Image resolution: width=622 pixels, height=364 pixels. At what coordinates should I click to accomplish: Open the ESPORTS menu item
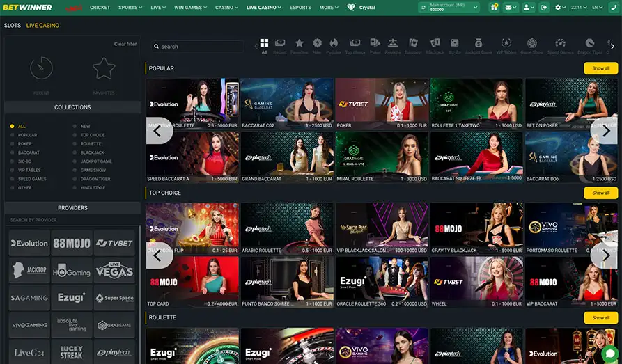point(300,7)
